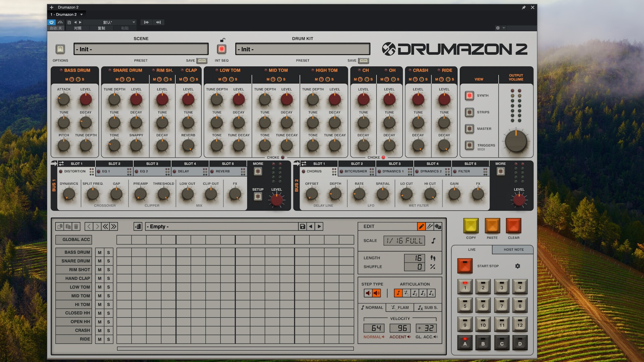Click the red Clear button
Viewport: 644px width, 362px height.
pyautogui.click(x=514, y=226)
